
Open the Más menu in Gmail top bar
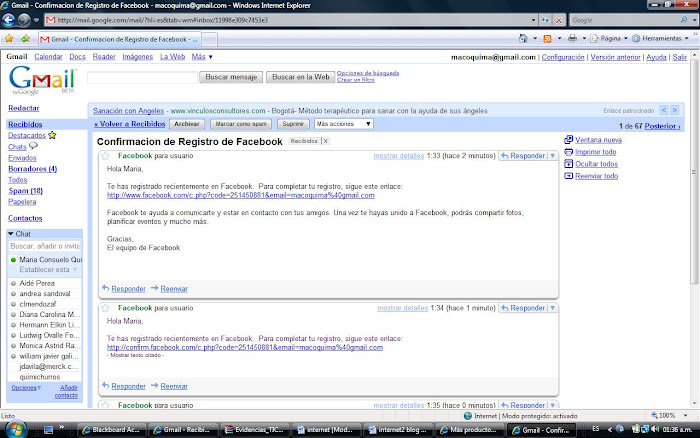[202, 57]
